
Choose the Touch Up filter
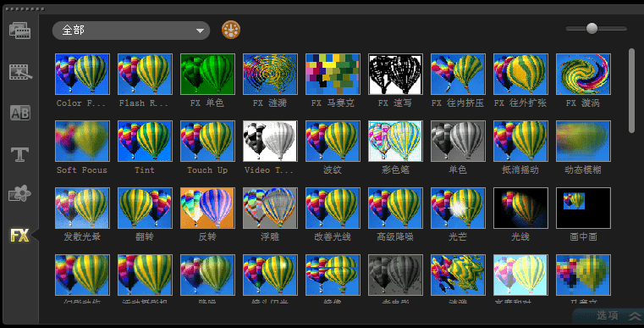click(x=207, y=142)
